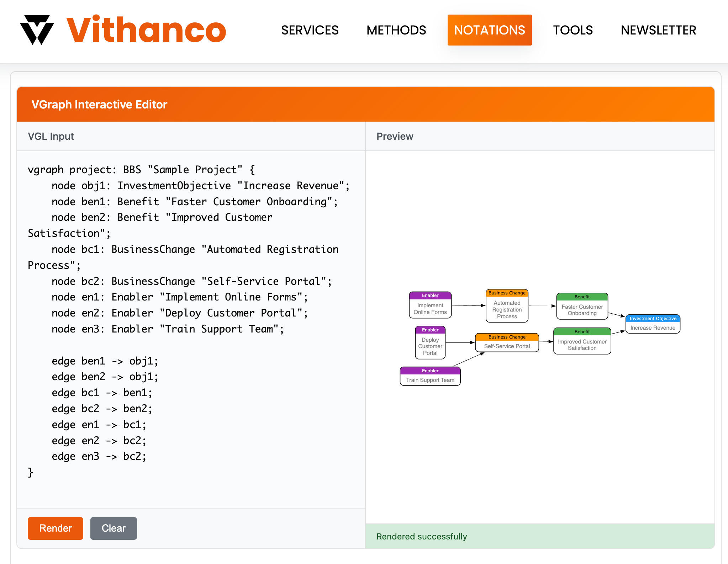The image size is (728, 564).
Task: Click the VGraph Interactive Editor orange header
Action: [365, 105]
